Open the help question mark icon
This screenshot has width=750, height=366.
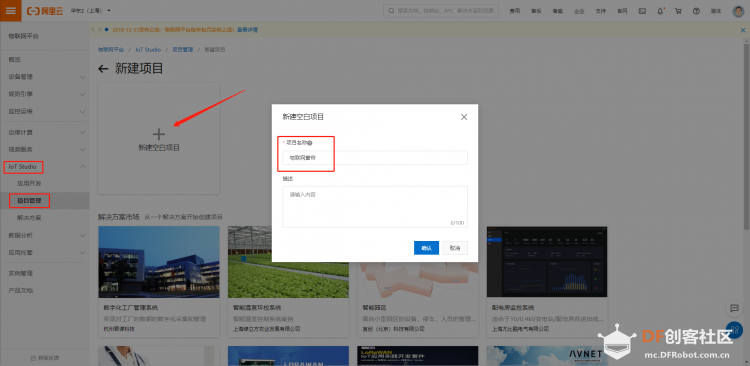[x=696, y=11]
